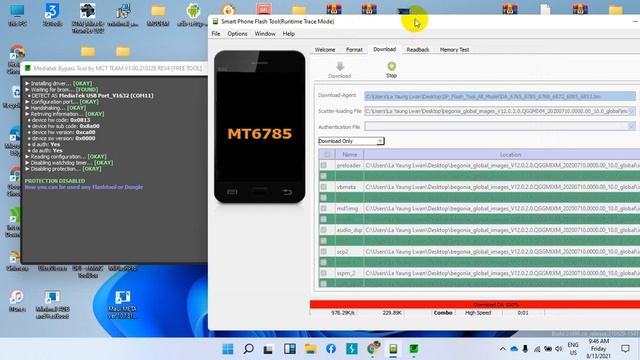Toggle the preloader row checkbox
The height and width of the screenshot is (360, 640).
324,165
